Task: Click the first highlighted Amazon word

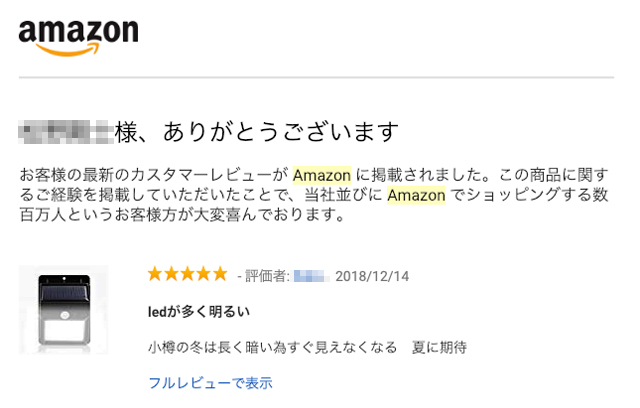Action: pos(321,173)
